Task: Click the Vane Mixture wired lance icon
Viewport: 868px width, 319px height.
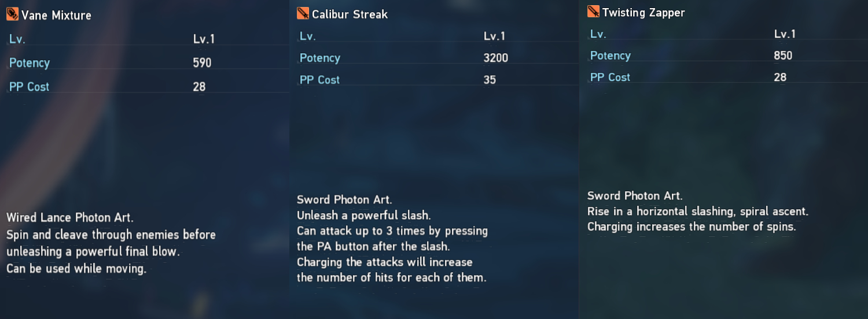Action: pos(12,14)
